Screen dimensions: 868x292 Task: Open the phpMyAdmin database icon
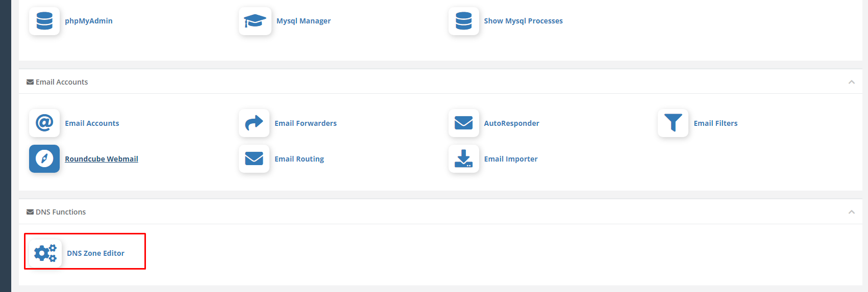point(44,21)
